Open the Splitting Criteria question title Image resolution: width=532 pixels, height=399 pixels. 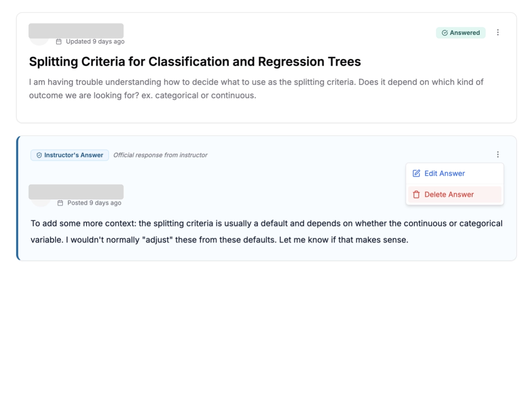point(195,62)
